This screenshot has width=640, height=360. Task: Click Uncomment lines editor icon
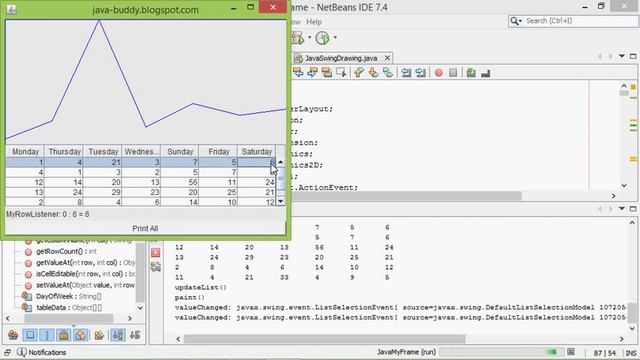pos(486,73)
